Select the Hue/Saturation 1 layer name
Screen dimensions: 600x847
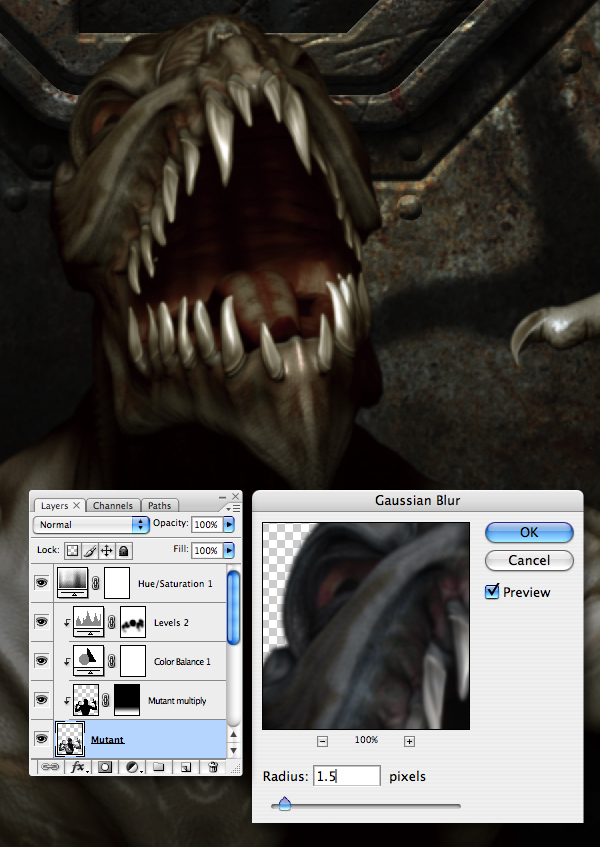175,583
